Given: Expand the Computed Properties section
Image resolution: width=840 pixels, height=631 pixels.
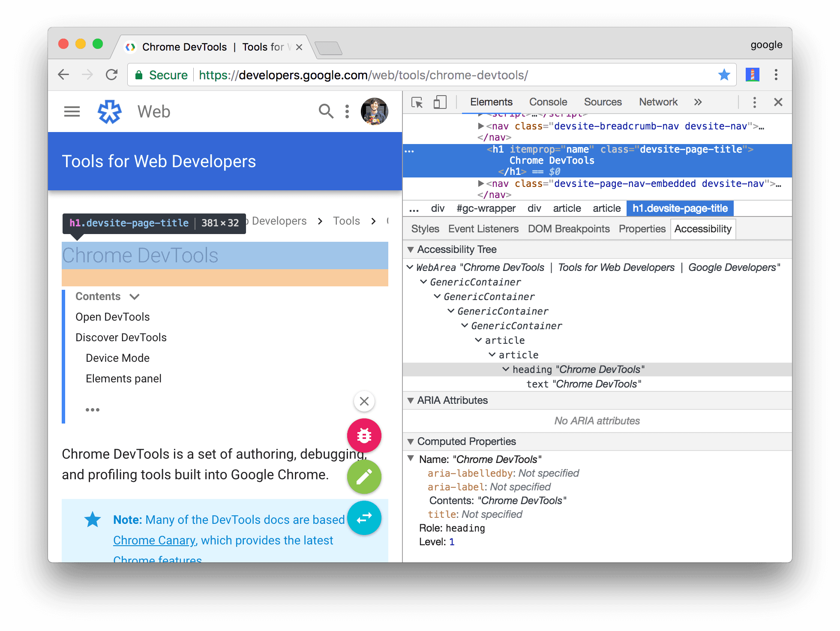Looking at the screenshot, I should [x=409, y=442].
